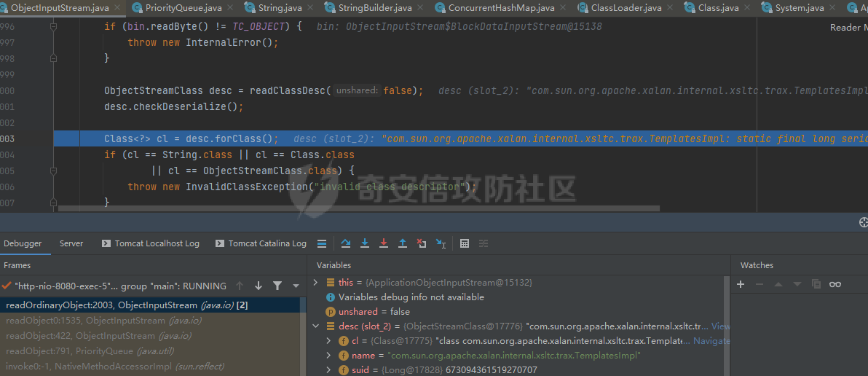The height and width of the screenshot is (376, 868).
Task: Click the Navigate link for cl variable
Action: (x=711, y=341)
